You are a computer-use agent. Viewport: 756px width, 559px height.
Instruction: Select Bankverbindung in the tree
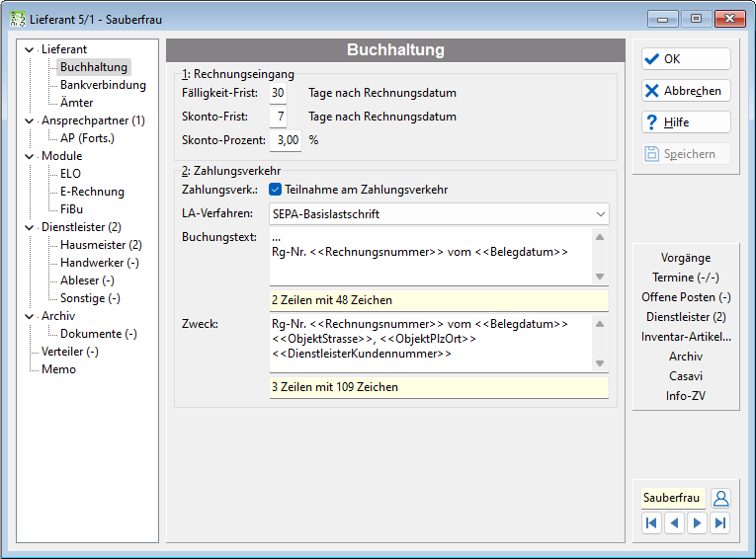(x=103, y=85)
